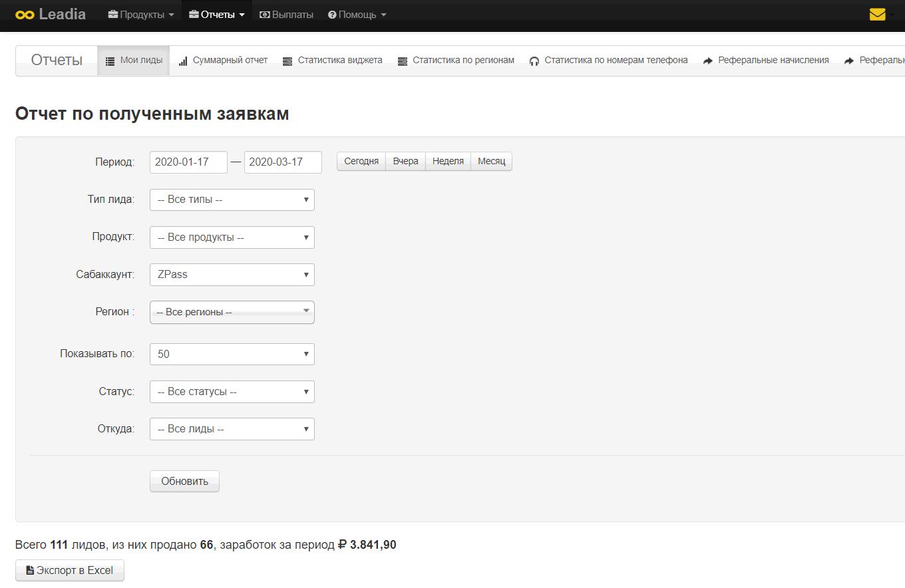The width and height of the screenshot is (905, 588).
Task: Expand the Продукт dropdown showing Все продукты
Action: [232, 237]
